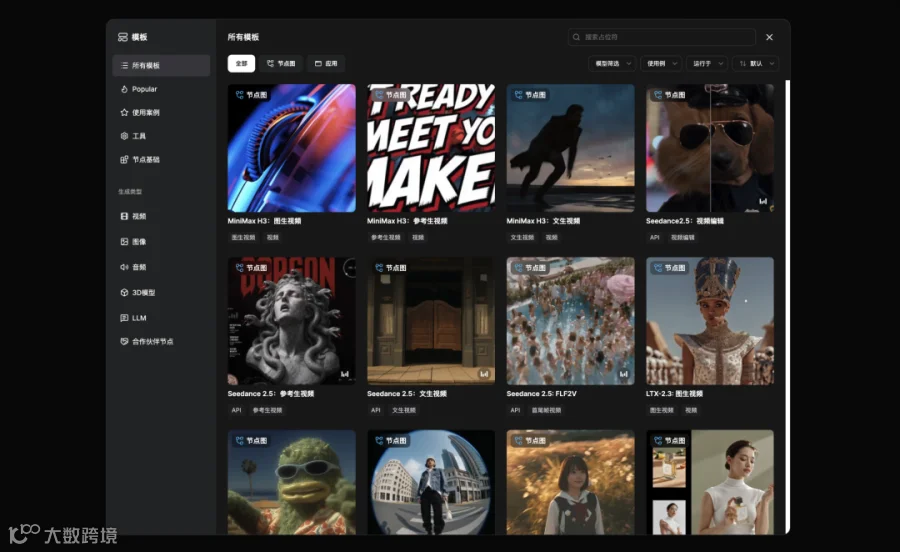Click the title Seedance 2.5: FLF2V

[541, 394]
